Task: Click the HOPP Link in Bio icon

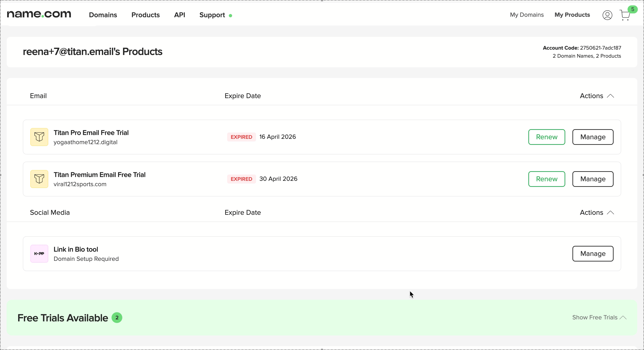Action: click(39, 254)
